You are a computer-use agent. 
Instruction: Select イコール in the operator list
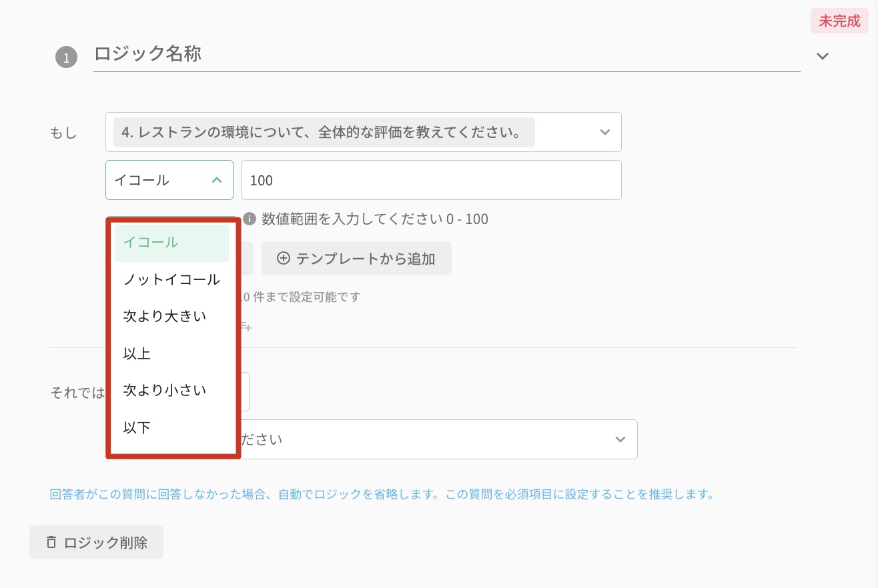(171, 243)
